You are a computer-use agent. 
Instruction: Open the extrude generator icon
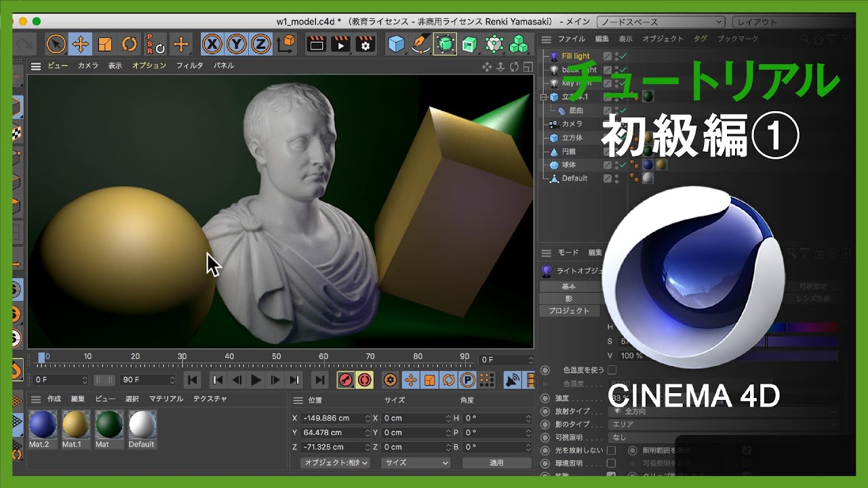469,45
